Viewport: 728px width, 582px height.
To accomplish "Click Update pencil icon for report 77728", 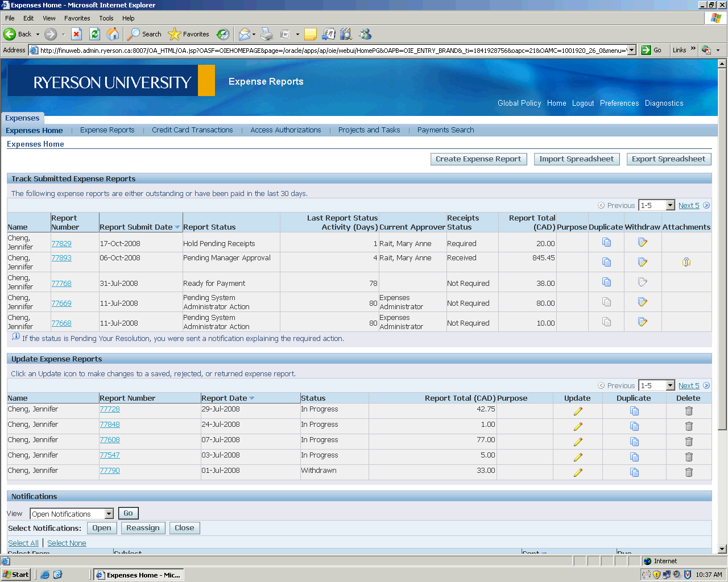I will [578, 411].
